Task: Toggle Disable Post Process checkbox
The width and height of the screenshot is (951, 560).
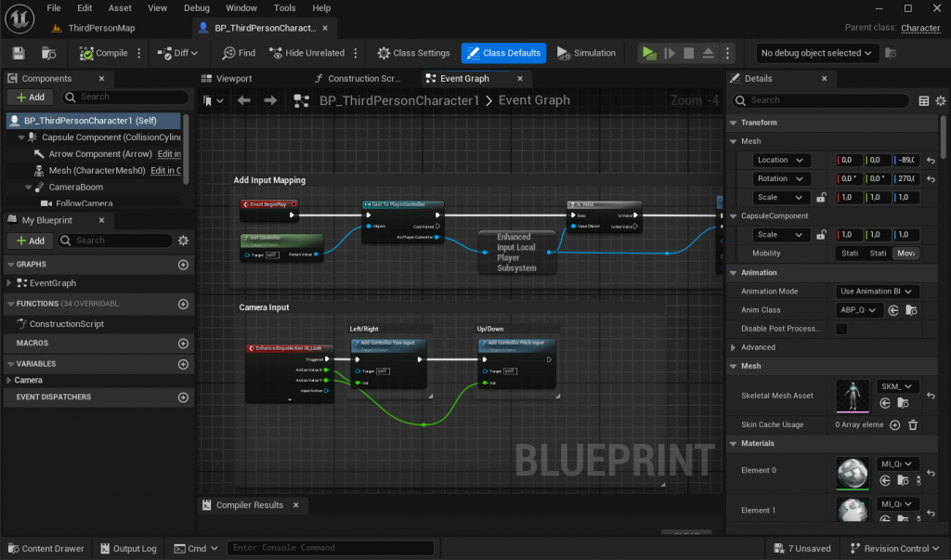Action: coord(841,329)
